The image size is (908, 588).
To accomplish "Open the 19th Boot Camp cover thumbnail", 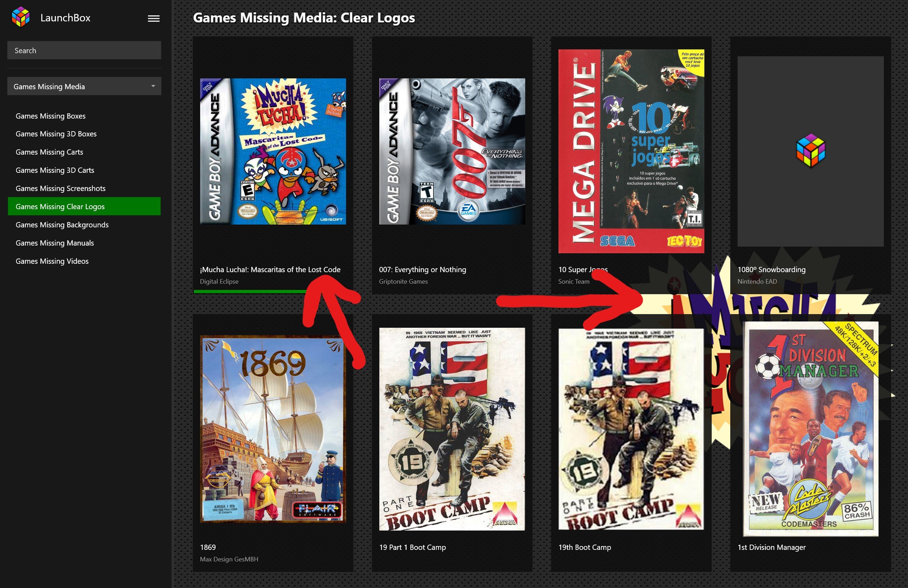I will pyautogui.click(x=631, y=429).
